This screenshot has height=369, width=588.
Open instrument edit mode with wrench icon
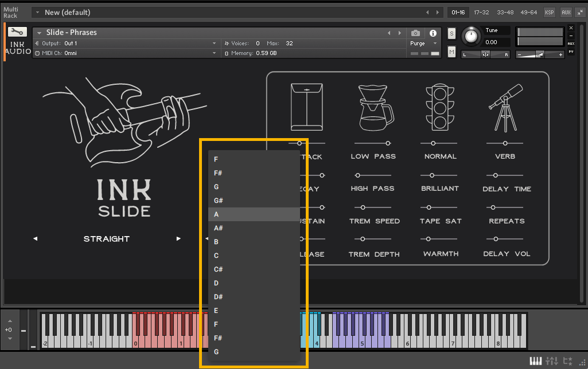coord(17,32)
